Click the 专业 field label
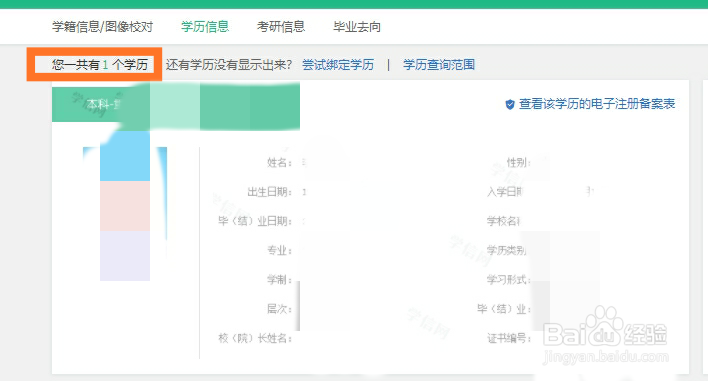The image size is (708, 381). click(279, 251)
